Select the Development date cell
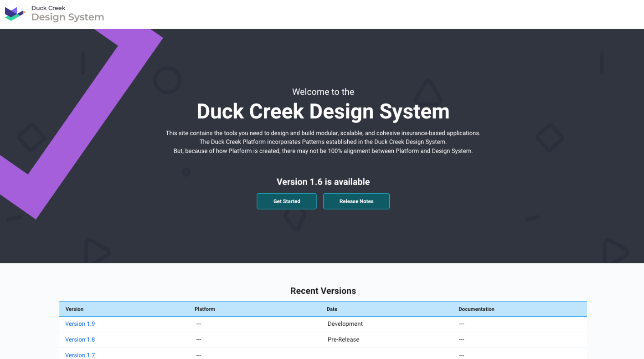Screen dimensions: 644x359 [345, 324]
